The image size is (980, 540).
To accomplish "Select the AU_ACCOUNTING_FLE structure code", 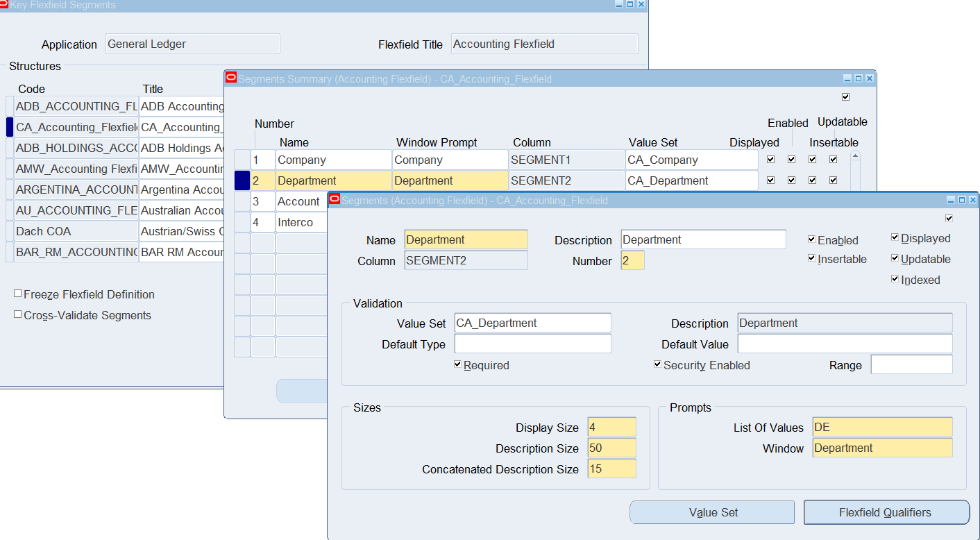I will point(76,210).
